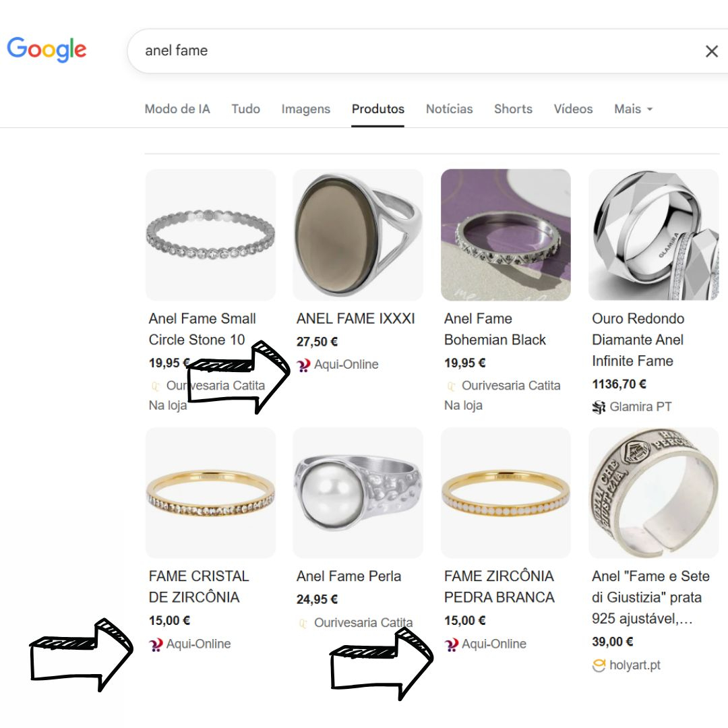This screenshot has height=728, width=728.
Task: Click Aqui-Online icon under FAME CRISTAL DE ZIRCÔNIA
Action: click(156, 644)
